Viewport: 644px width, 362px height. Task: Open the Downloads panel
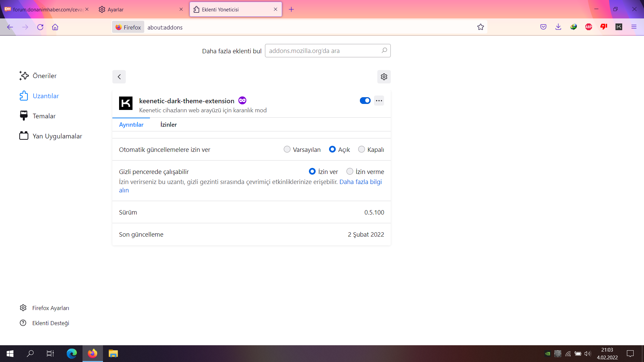[x=558, y=27]
